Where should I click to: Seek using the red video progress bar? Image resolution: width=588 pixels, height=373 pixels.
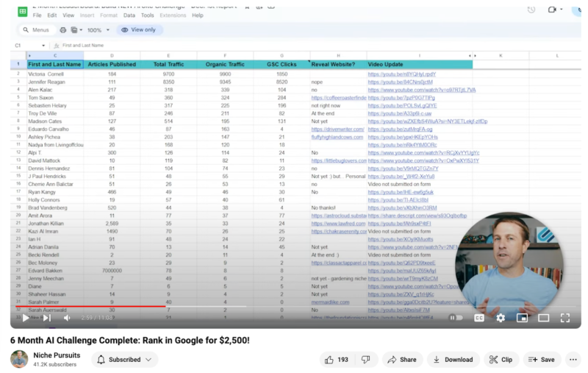tap(88, 307)
